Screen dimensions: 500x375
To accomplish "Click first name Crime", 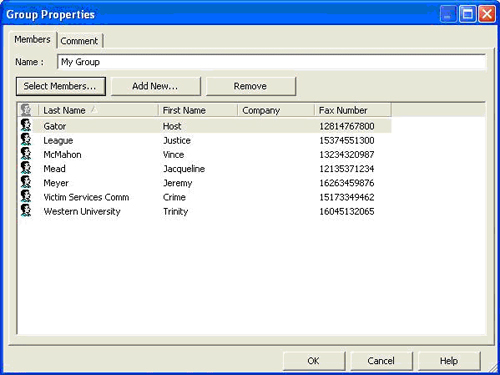I will pyautogui.click(x=174, y=197).
